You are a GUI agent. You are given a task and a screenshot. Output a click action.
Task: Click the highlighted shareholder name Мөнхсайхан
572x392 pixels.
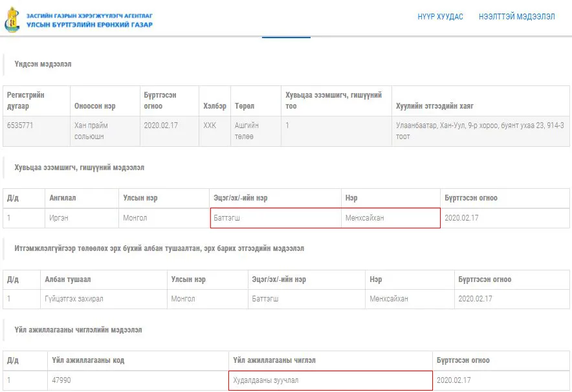tap(364, 218)
